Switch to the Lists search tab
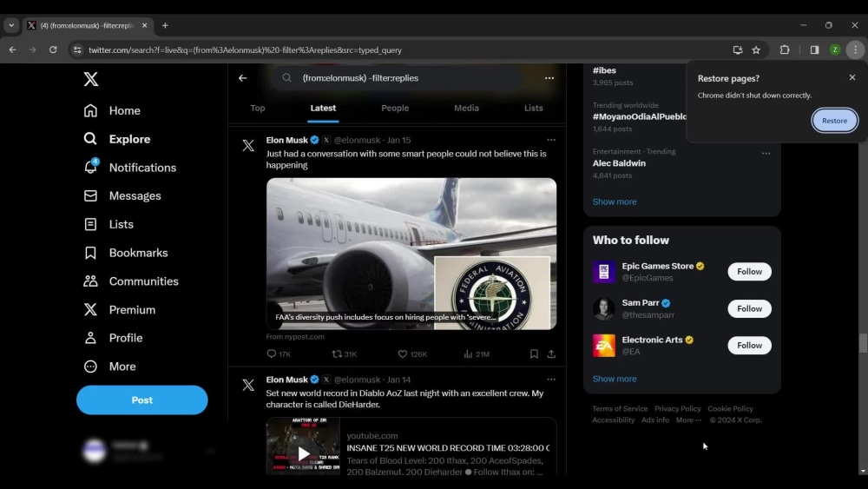This screenshot has width=868, height=489. (x=533, y=108)
